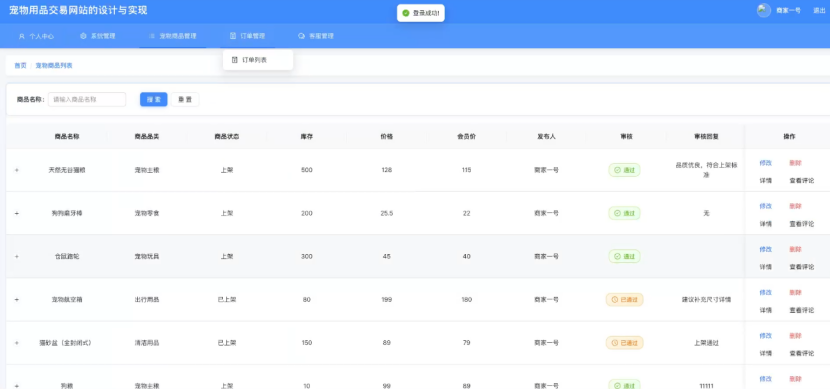The height and width of the screenshot is (389, 830).
Task: Open 详情 for 仓鼠跑轮
Action: click(765, 267)
